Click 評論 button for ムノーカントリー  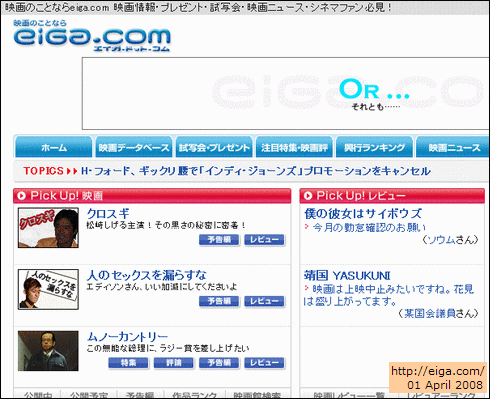174,363
